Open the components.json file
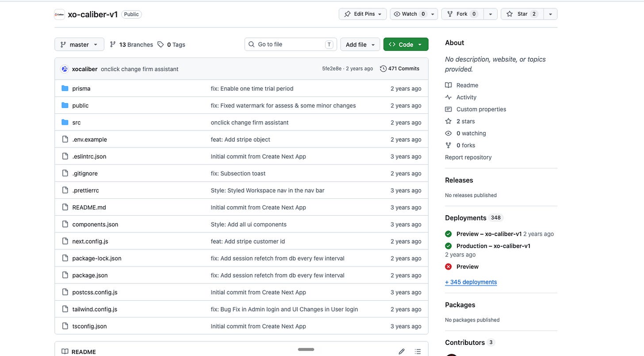 (x=95, y=224)
